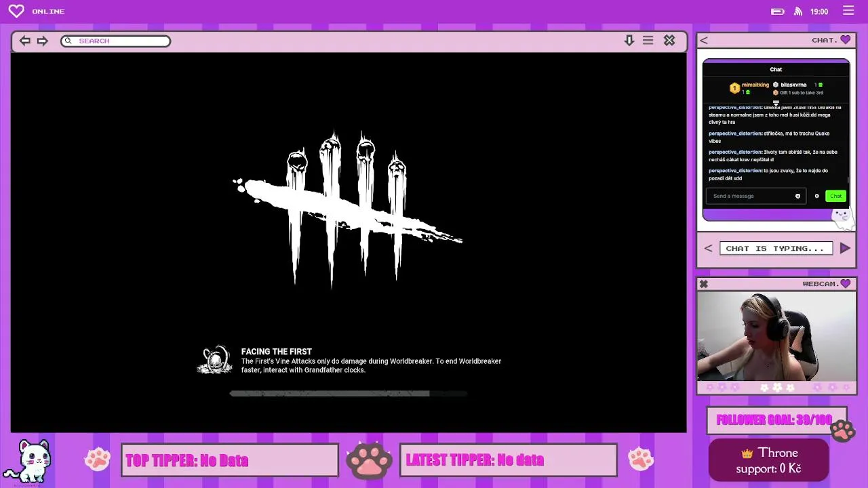Go back with the left arrow button

pyautogui.click(x=24, y=41)
